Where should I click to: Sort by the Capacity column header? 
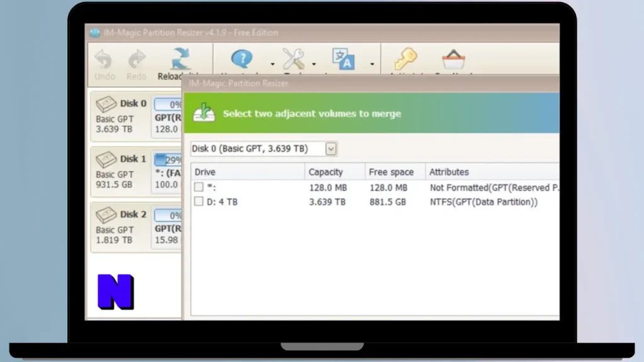pos(335,172)
